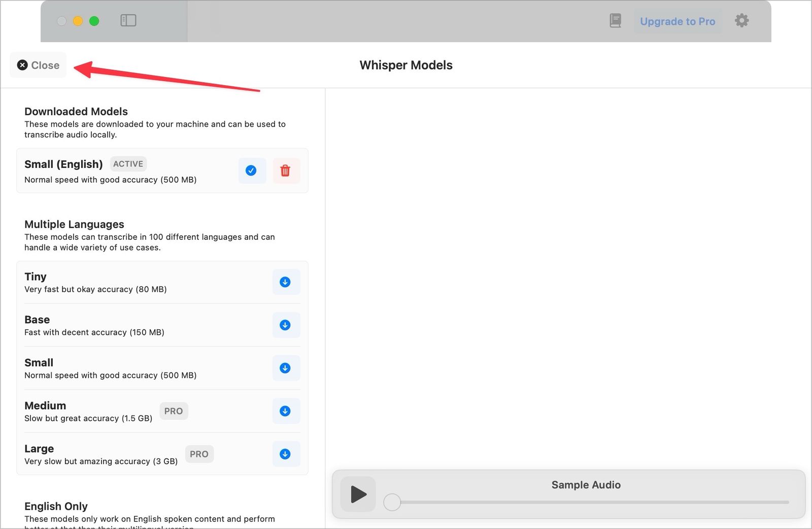Toggle the sidebar icon in the title bar
This screenshot has width=812, height=529.
[128, 20]
